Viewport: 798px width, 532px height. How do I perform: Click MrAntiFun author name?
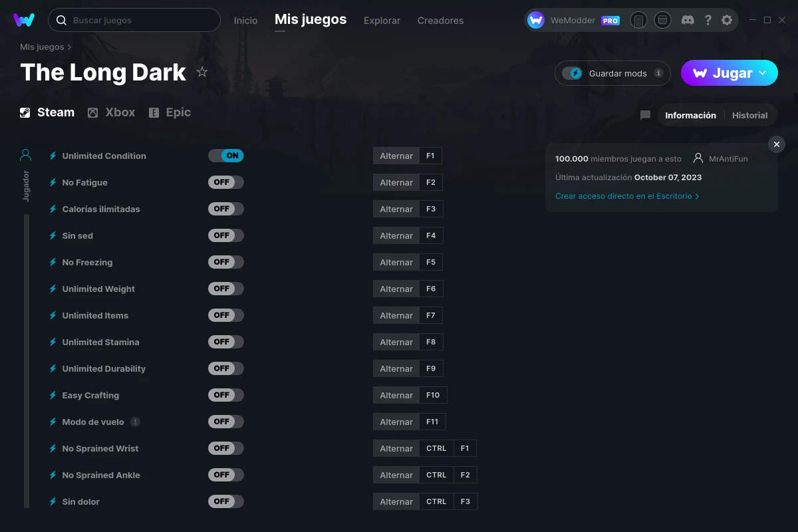tap(728, 159)
